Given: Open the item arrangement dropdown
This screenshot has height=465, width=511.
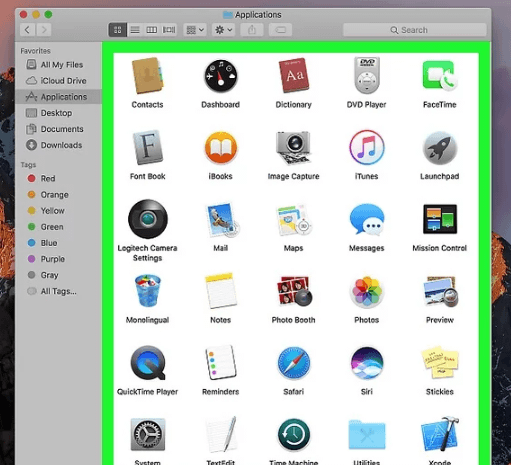Looking at the screenshot, I should click(x=195, y=30).
